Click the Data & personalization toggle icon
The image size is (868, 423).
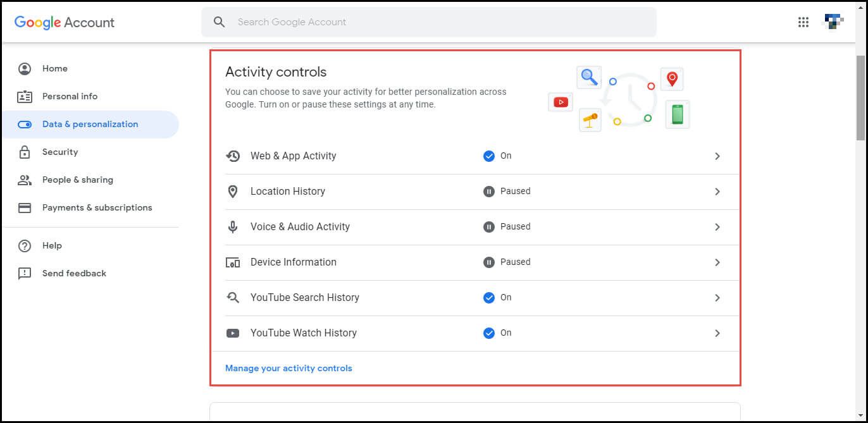(x=25, y=124)
